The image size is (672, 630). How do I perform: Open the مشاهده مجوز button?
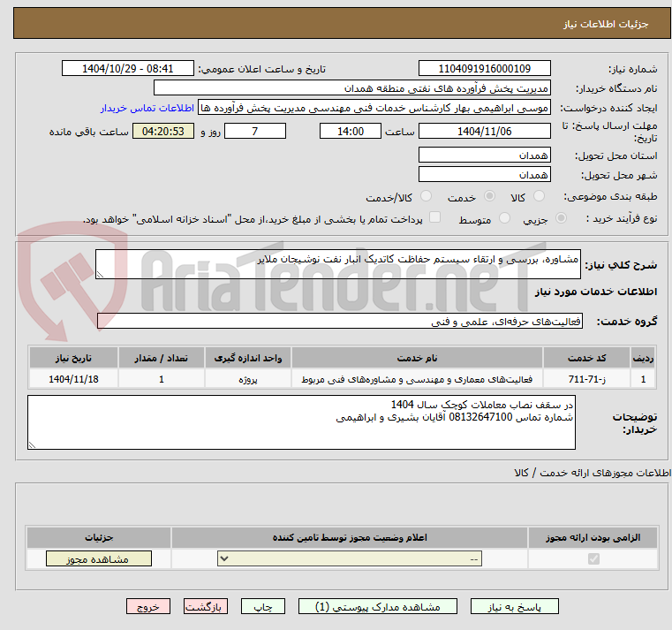tap(99, 558)
